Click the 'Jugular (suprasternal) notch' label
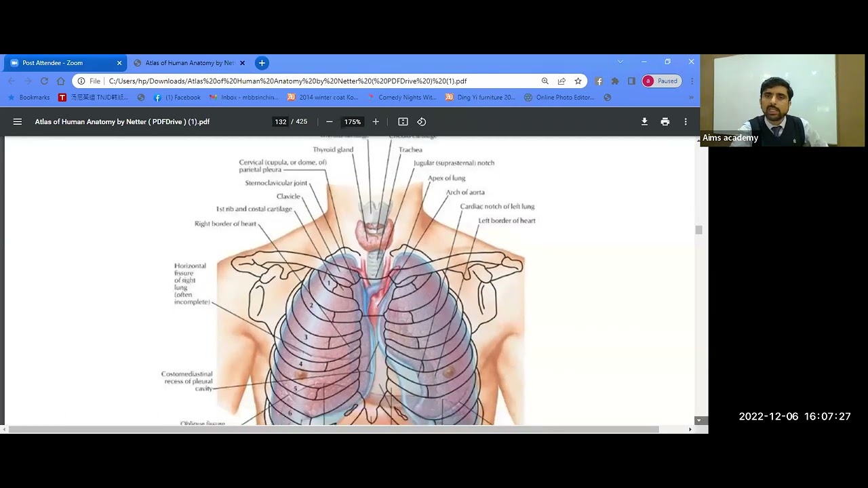This screenshot has height=488, width=868. [x=454, y=163]
